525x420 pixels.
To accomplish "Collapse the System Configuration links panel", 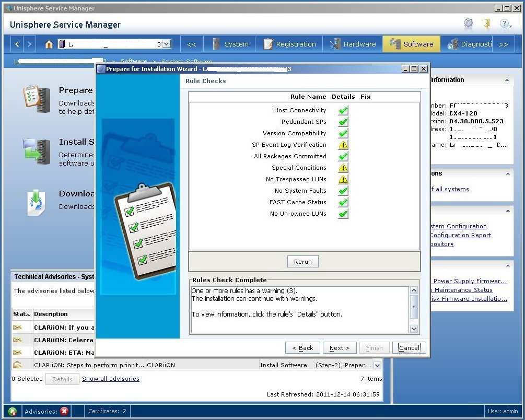I will tap(508, 211).
